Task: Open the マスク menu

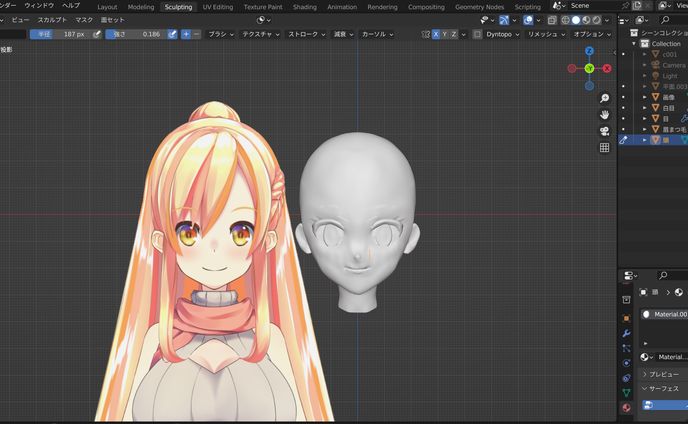Action: tap(84, 20)
